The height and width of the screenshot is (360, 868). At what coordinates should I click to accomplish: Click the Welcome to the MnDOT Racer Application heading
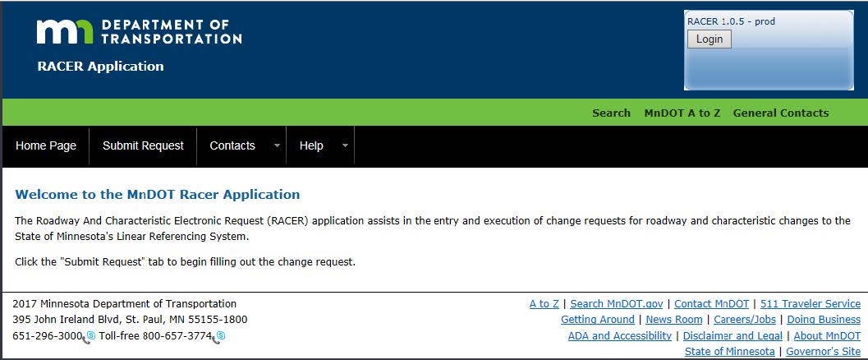pos(158,195)
